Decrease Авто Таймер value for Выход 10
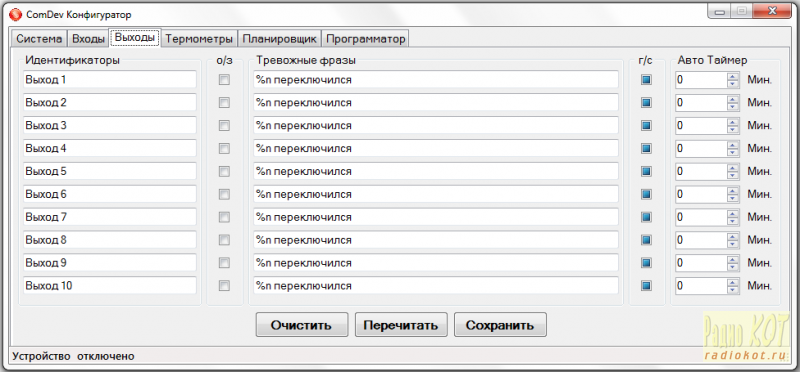Viewport: 800px width, 372px height. click(x=733, y=290)
